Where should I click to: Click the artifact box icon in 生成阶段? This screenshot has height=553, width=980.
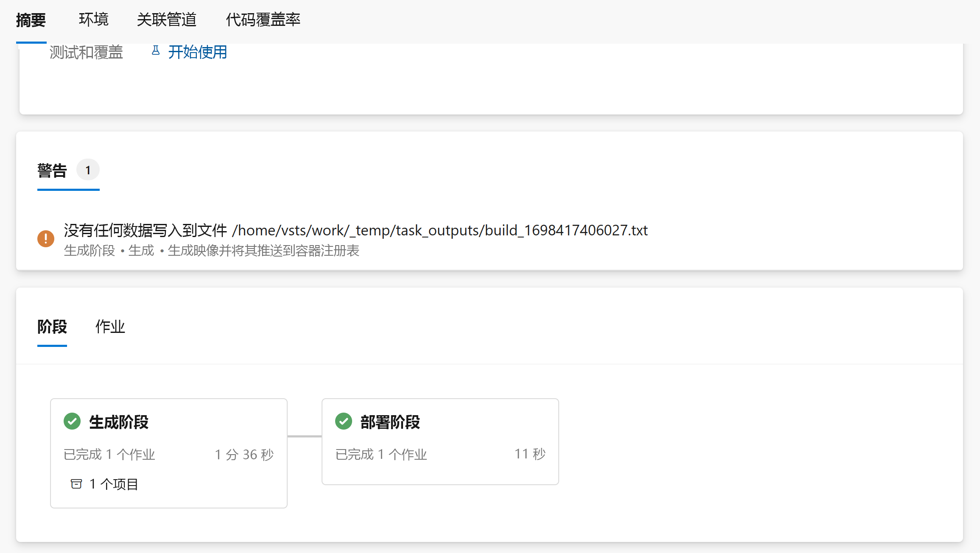(76, 484)
